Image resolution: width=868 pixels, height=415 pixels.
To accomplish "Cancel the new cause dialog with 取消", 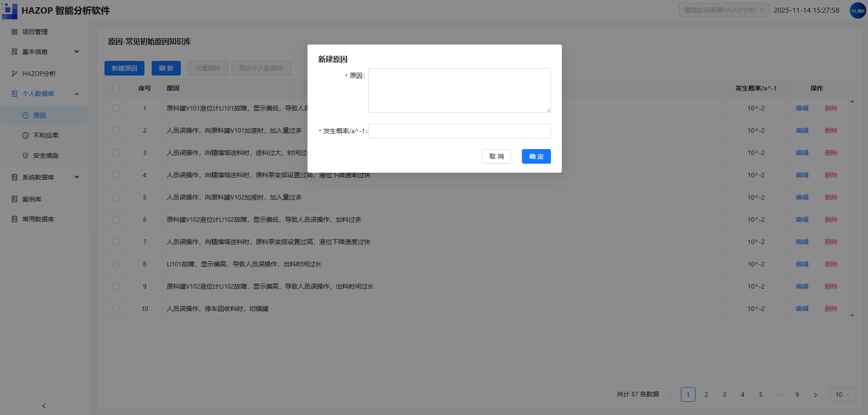I will point(496,156).
